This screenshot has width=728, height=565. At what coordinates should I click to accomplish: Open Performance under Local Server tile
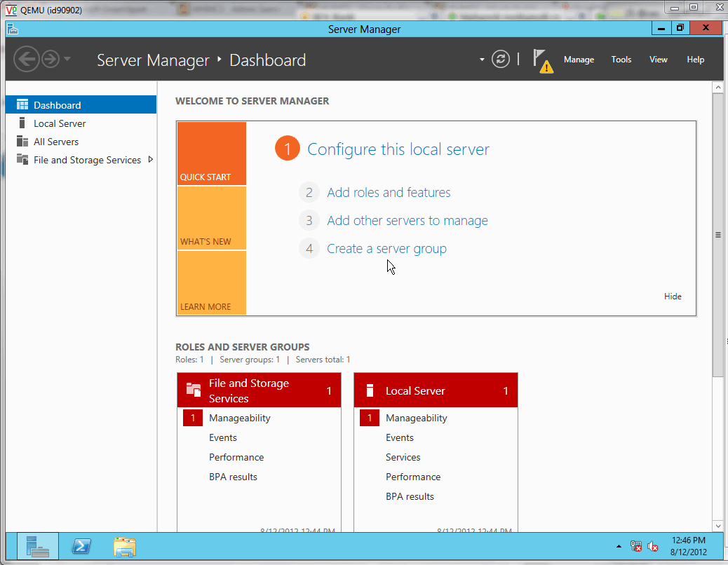pyautogui.click(x=413, y=477)
